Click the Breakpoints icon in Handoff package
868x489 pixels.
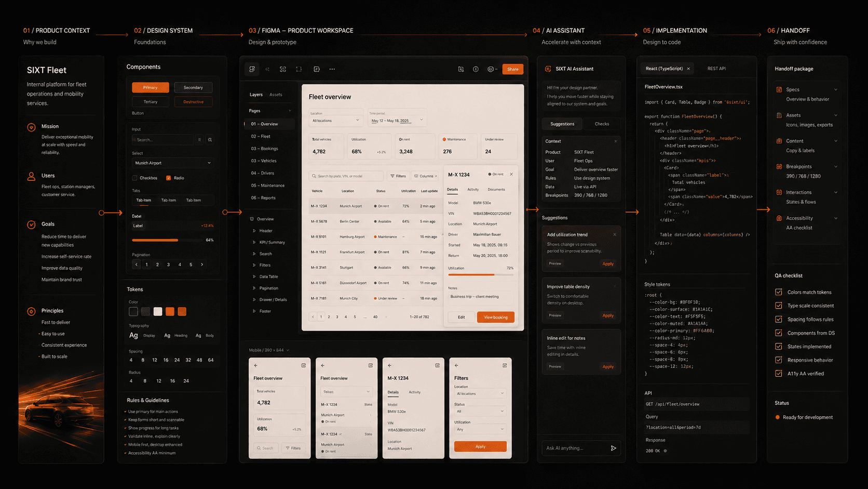coord(779,167)
